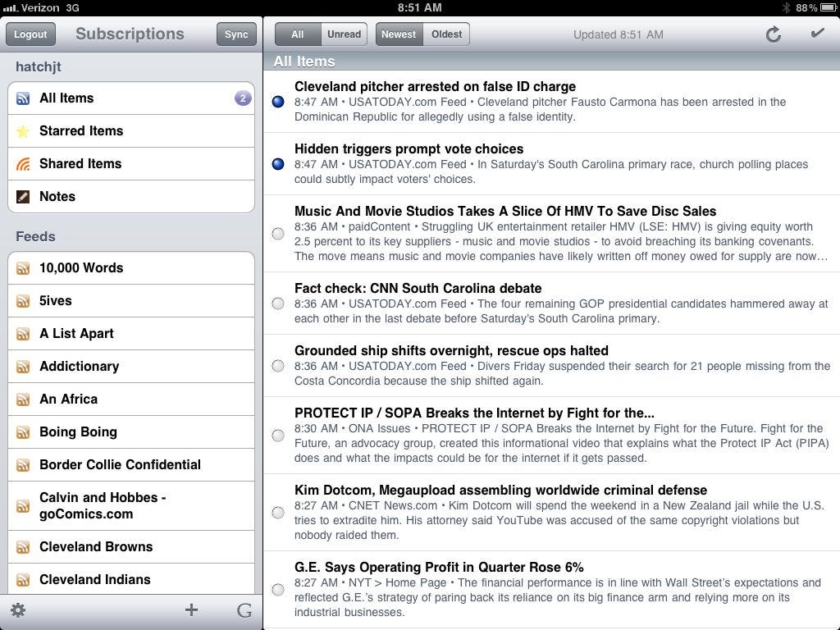This screenshot has width=840, height=630.
Task: Open the 10,000 Words feed
Action: tap(131, 268)
